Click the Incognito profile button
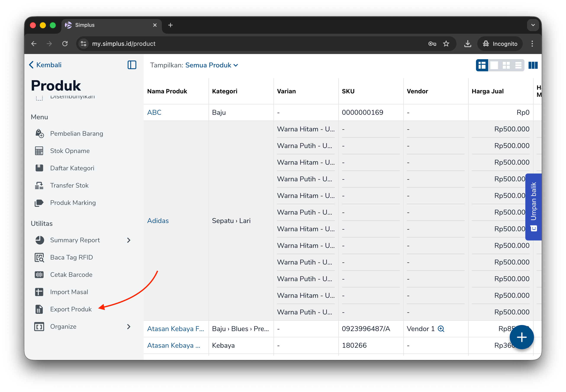566x392 pixels. pyautogui.click(x=500, y=44)
